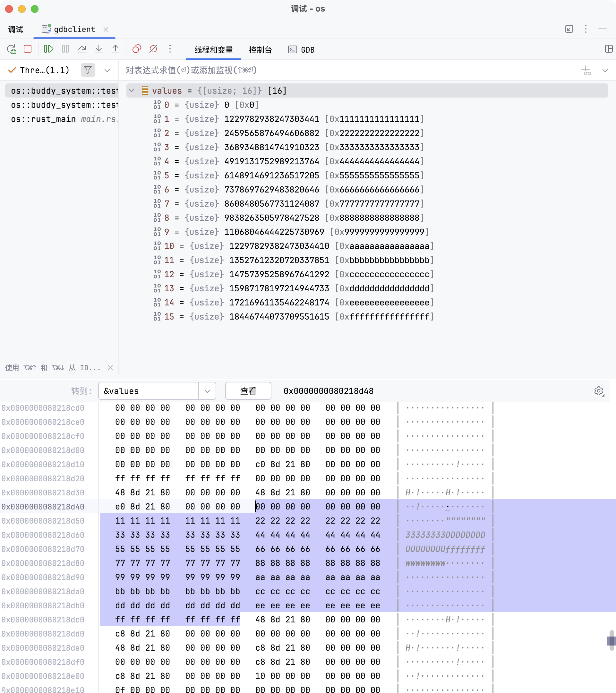Image resolution: width=616 pixels, height=693 pixels.
Task: Open the &values address dropdown
Action: coord(207,391)
